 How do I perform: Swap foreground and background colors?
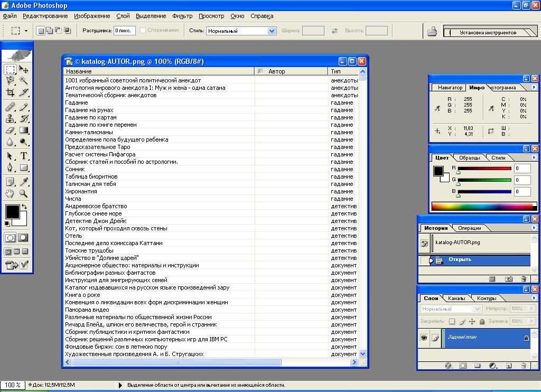pyautogui.click(x=24, y=207)
